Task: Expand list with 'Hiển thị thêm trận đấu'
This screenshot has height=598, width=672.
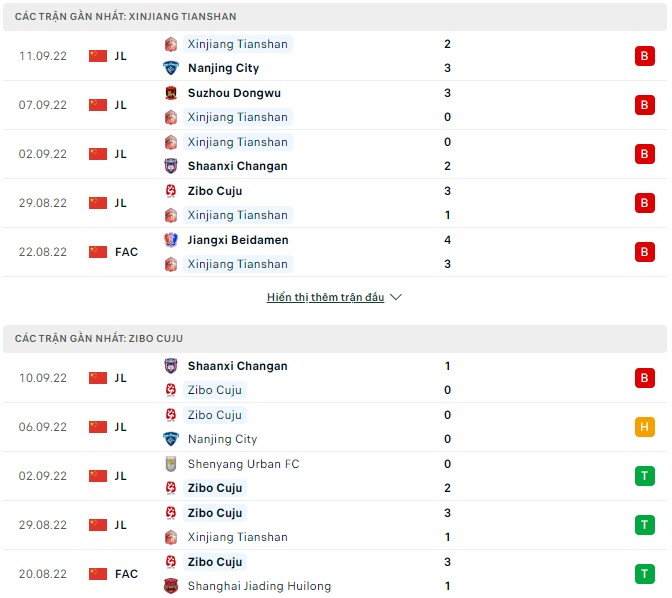Action: 325,297
